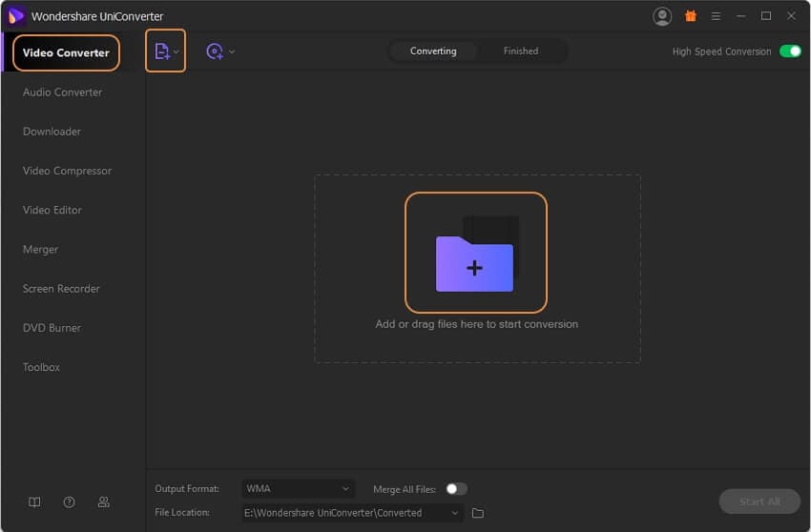Open Audio Converter section
Screen dimensions: 811x532
63,92
